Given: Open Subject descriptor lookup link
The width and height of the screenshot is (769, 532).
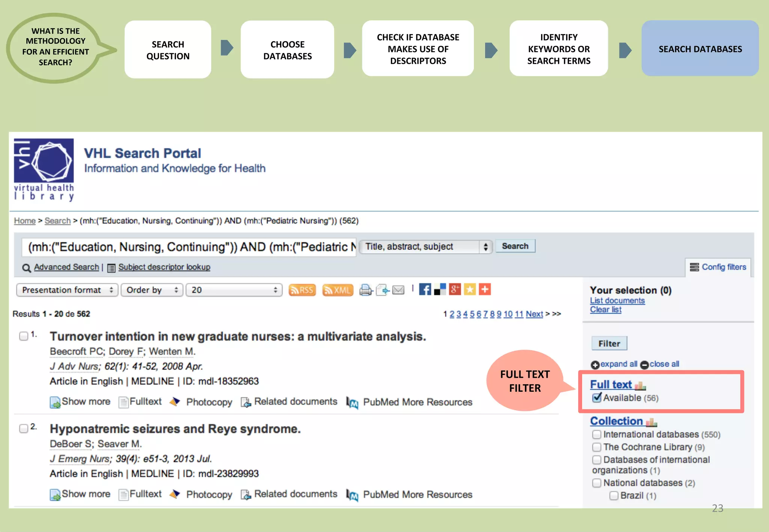Looking at the screenshot, I should pyautogui.click(x=164, y=267).
